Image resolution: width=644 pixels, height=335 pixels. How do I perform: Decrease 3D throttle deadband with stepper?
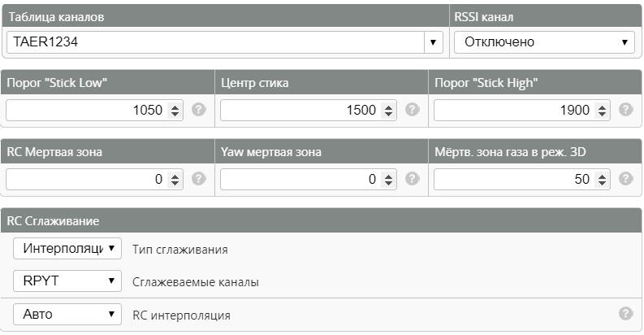coord(602,183)
